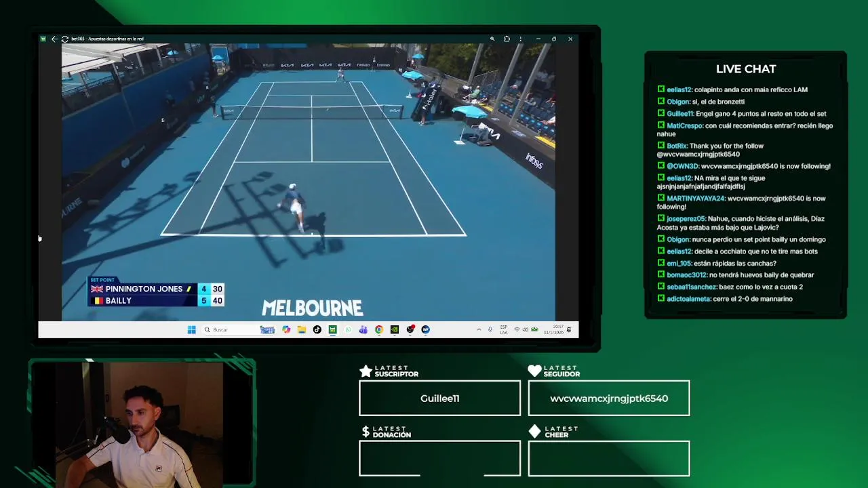Click username @OWN3D in live chat
This screenshot has width=868, height=488.
pyautogui.click(x=683, y=166)
